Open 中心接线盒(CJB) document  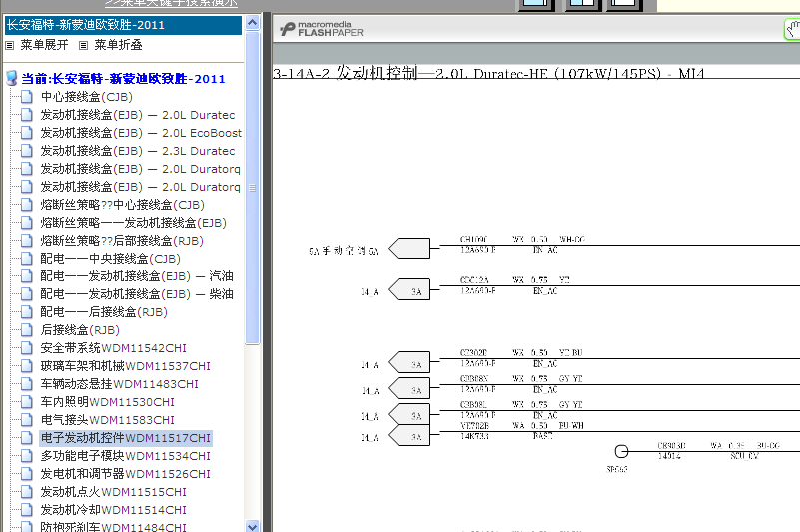87,97
